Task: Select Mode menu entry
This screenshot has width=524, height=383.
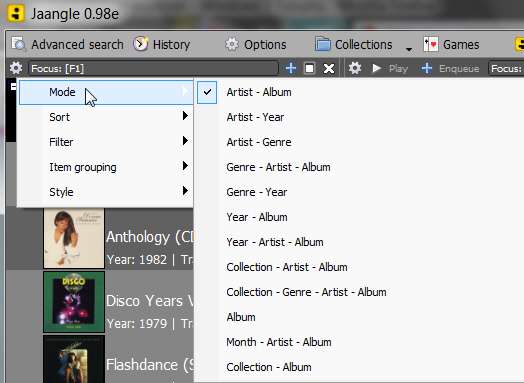Action: point(106,92)
